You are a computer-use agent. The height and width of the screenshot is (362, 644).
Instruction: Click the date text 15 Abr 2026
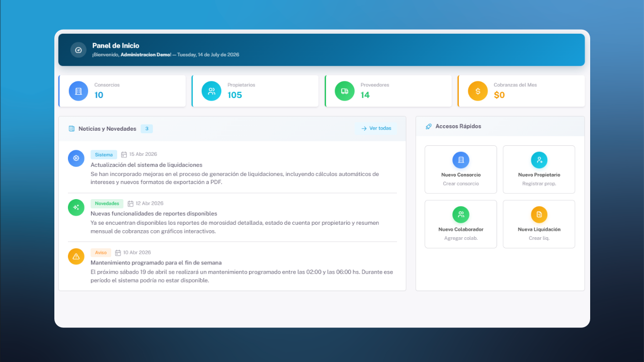tap(143, 154)
